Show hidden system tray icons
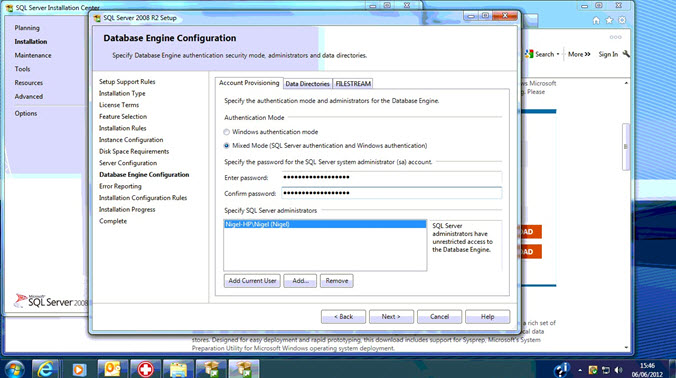Image resolution: width=676 pixels, height=378 pixels. coord(580,370)
